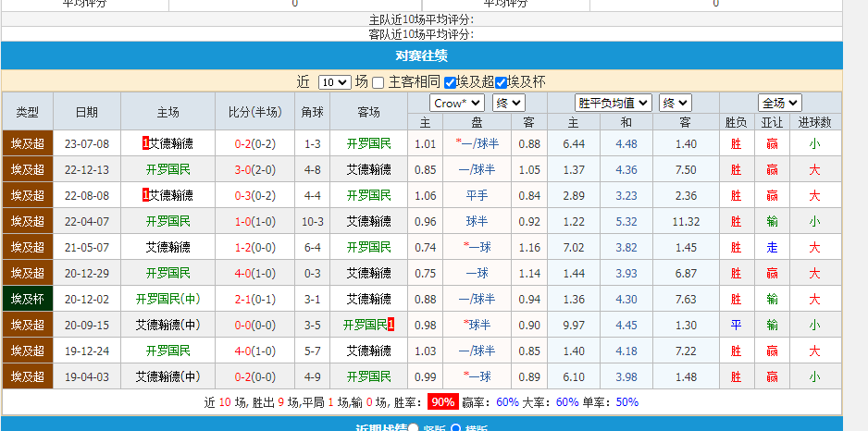Uncheck the 埃及超 filter checkbox
This screenshot has width=868, height=431.
point(451,82)
